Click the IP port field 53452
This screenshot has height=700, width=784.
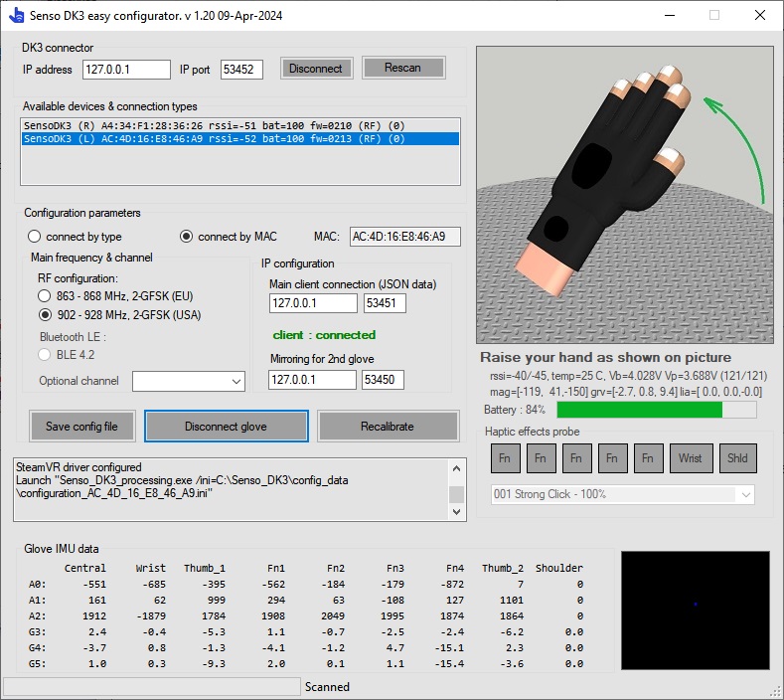pyautogui.click(x=241, y=69)
